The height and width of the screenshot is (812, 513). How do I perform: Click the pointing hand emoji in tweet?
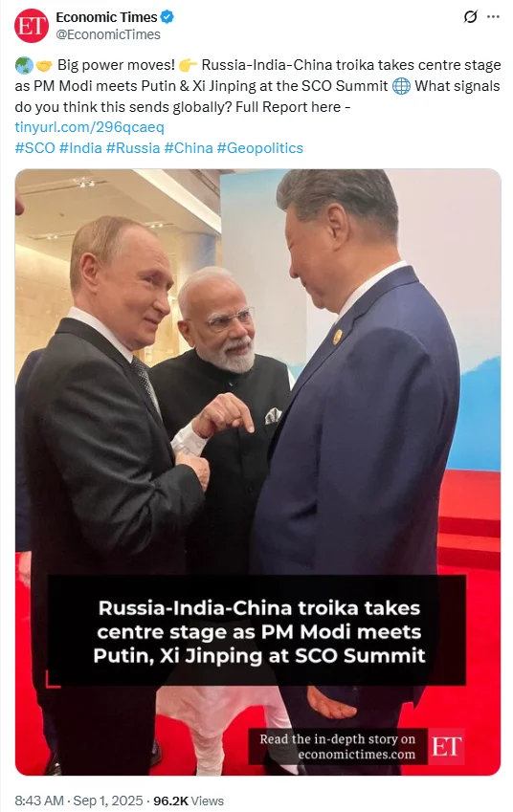[188, 65]
